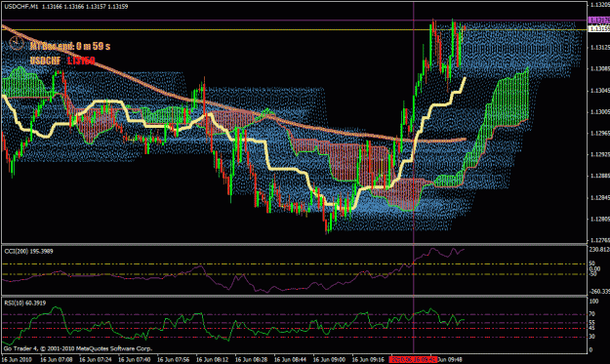Click the '16 Jun 08:28' time label
The height and width of the screenshot is (364, 610).
point(251,360)
